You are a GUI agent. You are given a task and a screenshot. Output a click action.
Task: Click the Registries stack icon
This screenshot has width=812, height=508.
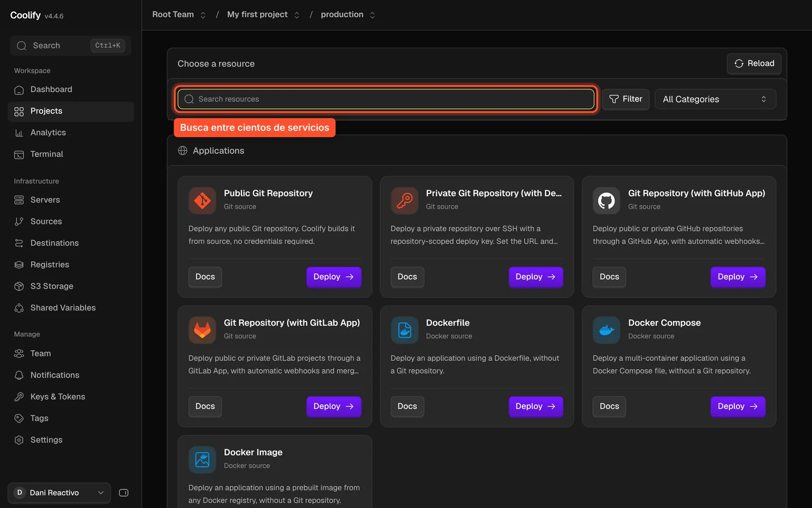(x=19, y=265)
